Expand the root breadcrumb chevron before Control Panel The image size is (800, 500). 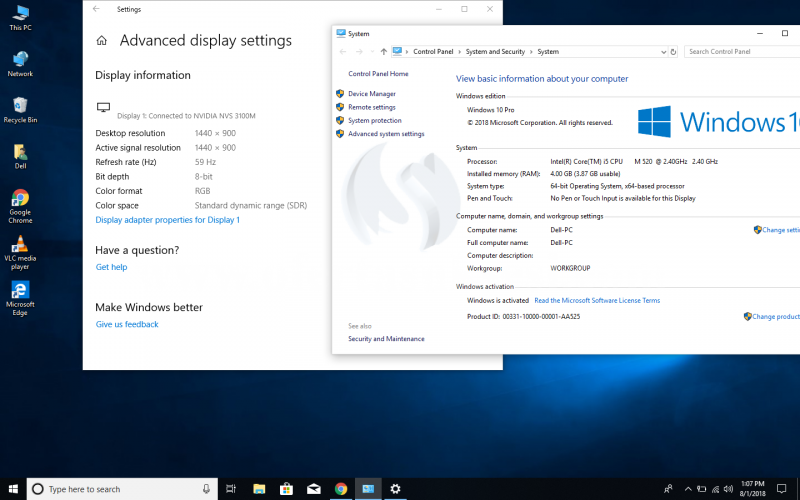(x=407, y=52)
